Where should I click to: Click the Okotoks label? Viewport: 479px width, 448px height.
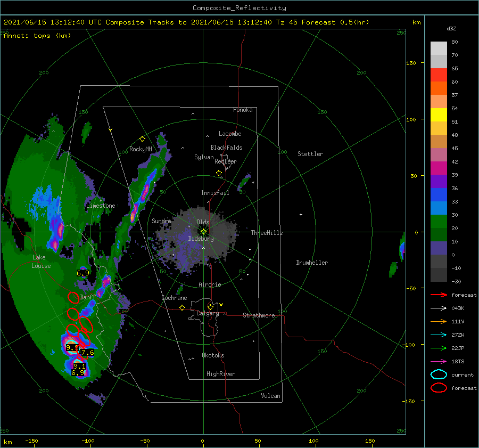pyautogui.click(x=213, y=355)
